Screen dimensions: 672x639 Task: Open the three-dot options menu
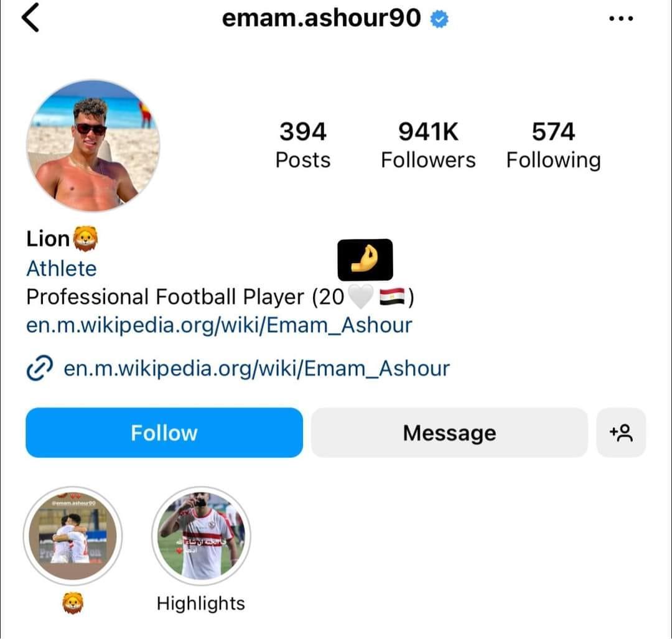[620, 19]
